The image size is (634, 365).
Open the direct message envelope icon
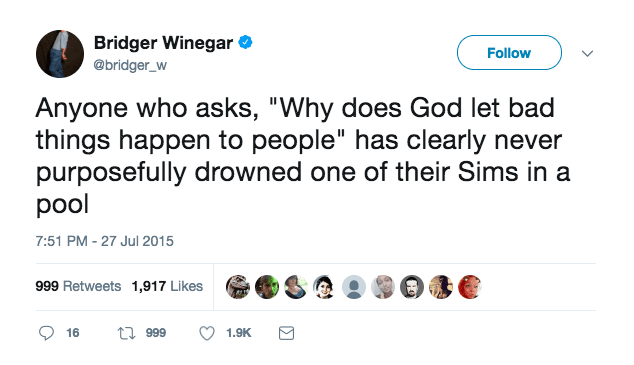286,333
